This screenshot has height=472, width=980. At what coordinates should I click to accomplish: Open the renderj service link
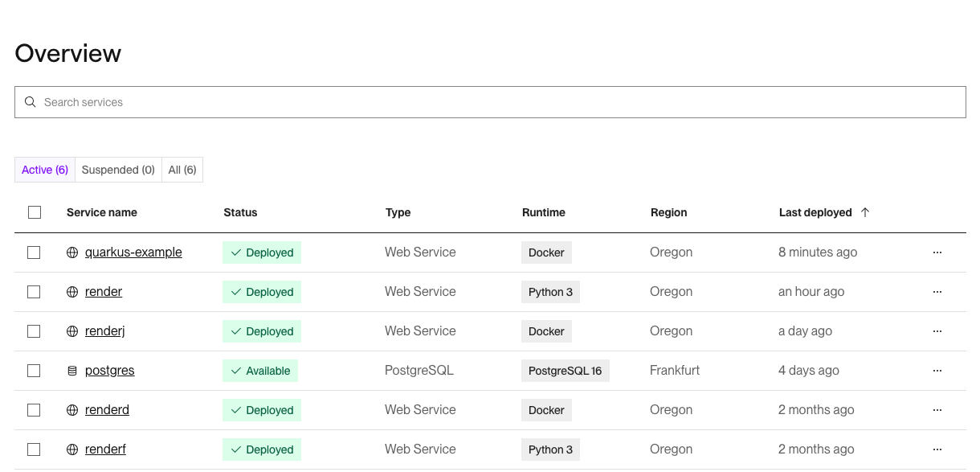[x=104, y=331]
